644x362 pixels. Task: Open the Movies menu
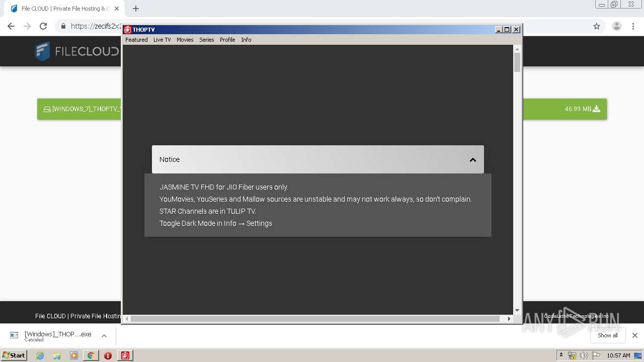(185, 40)
